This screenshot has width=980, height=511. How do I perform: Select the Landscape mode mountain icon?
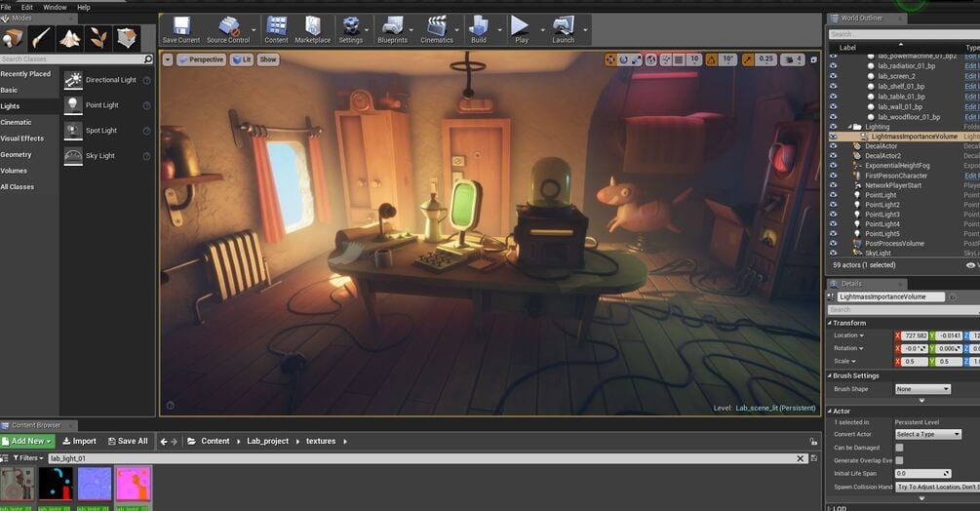tap(70, 39)
